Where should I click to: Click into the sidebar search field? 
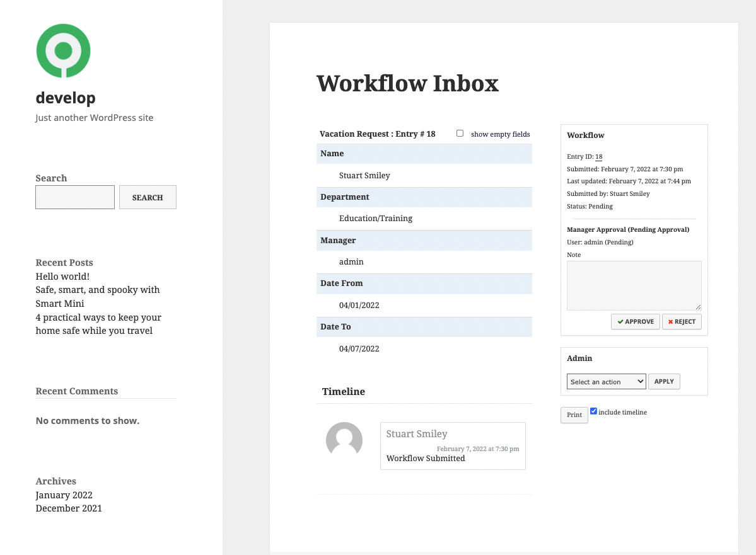pos(75,197)
